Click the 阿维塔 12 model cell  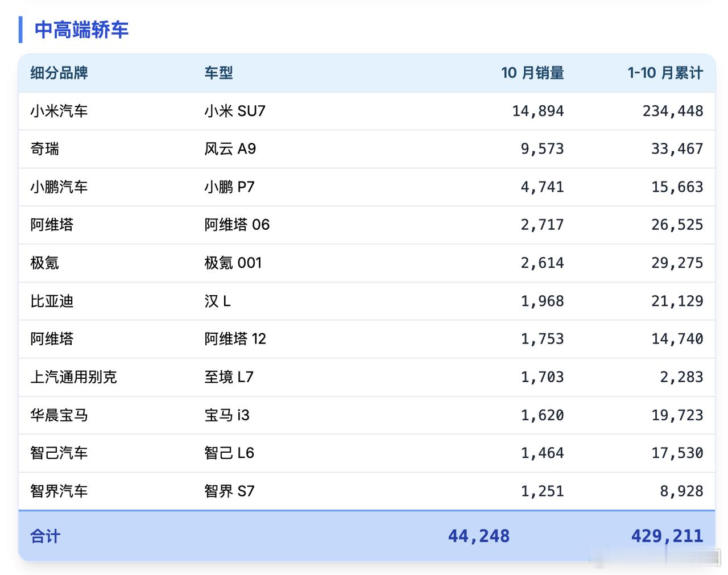pyautogui.click(x=235, y=339)
